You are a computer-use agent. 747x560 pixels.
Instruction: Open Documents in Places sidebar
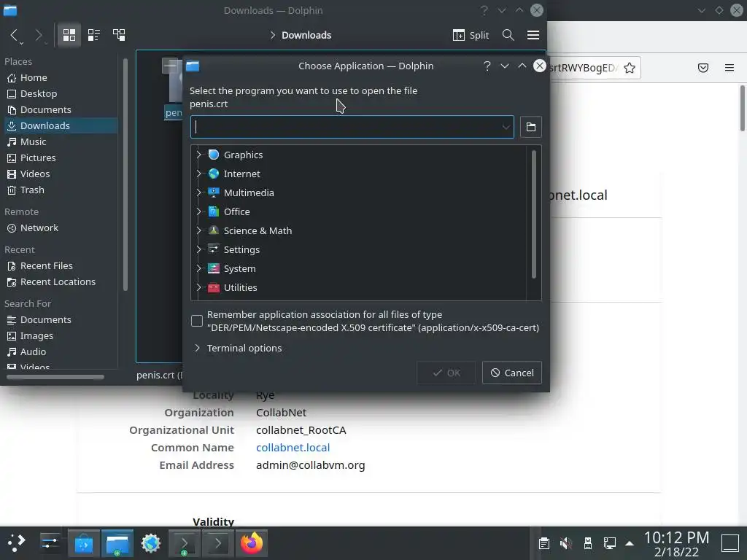pyautogui.click(x=61, y=109)
